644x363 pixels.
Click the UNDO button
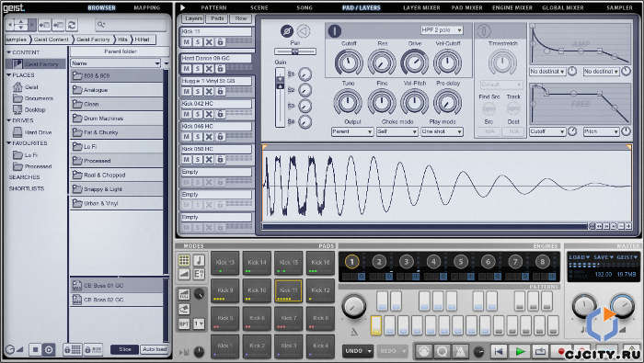click(357, 351)
